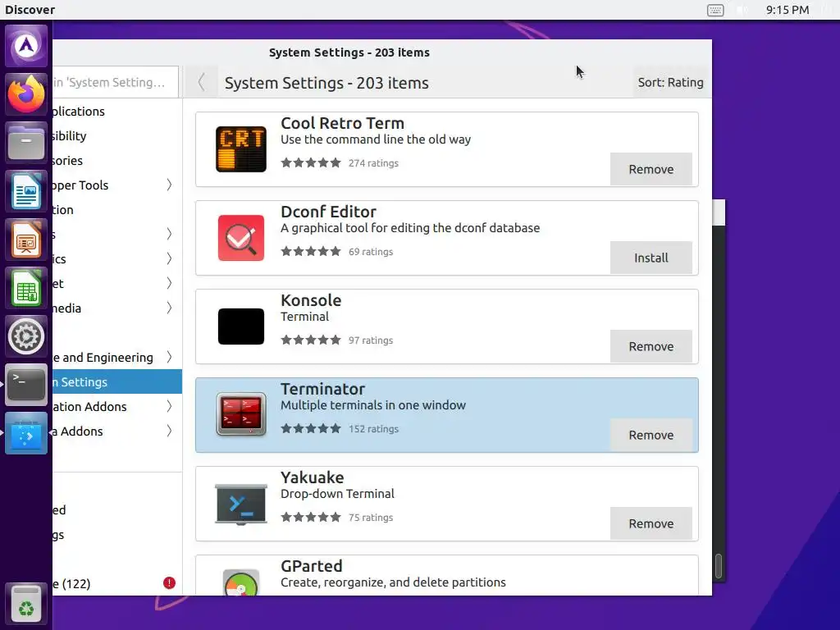The image size is (840, 630).
Task: Click the 152 ratings text
Action: (x=373, y=429)
